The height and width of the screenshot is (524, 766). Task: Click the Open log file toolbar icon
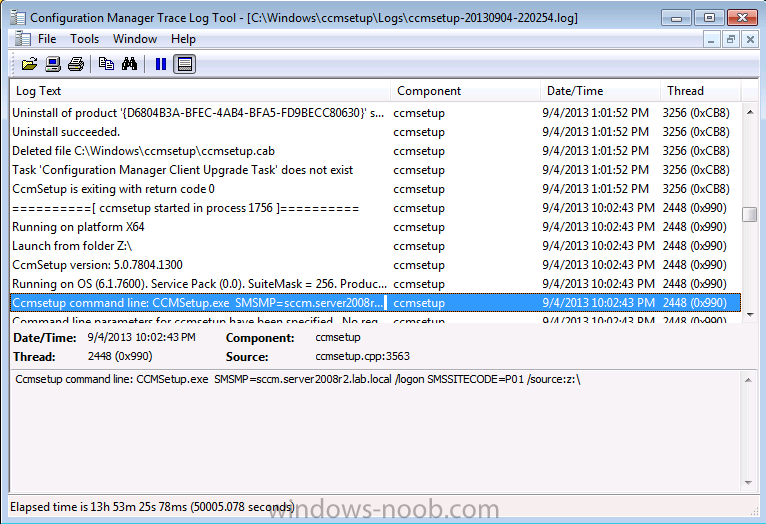click(x=29, y=64)
